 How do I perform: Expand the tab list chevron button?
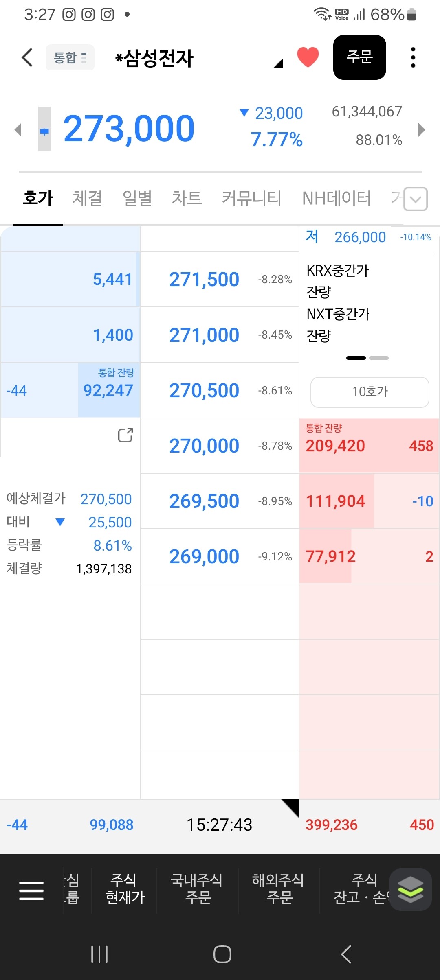[416, 199]
